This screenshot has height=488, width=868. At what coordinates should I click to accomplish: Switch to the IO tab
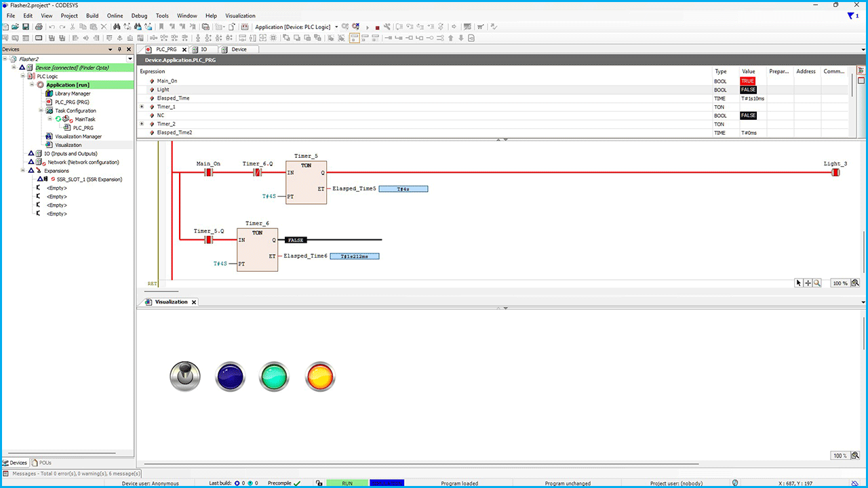pyautogui.click(x=203, y=49)
